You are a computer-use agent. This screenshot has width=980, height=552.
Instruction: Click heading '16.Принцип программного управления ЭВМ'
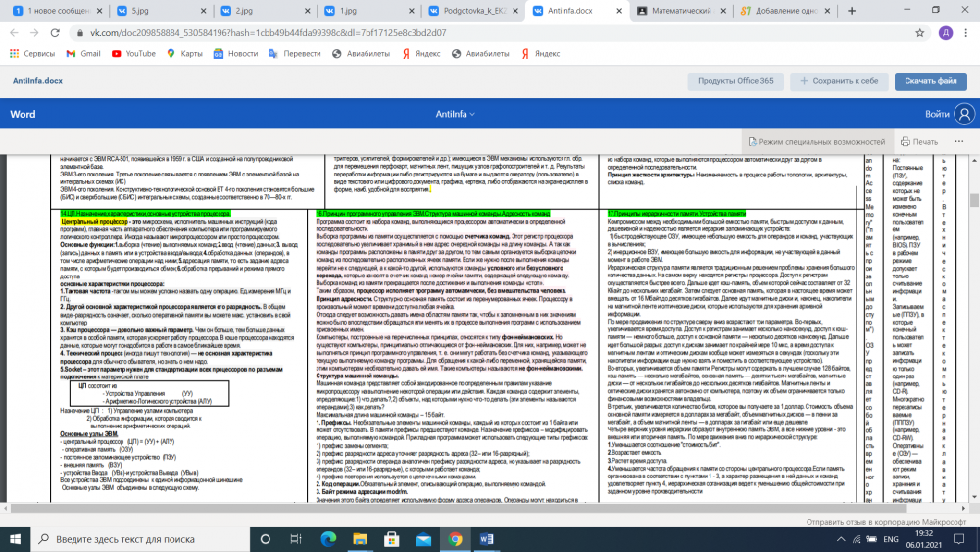(x=432, y=213)
